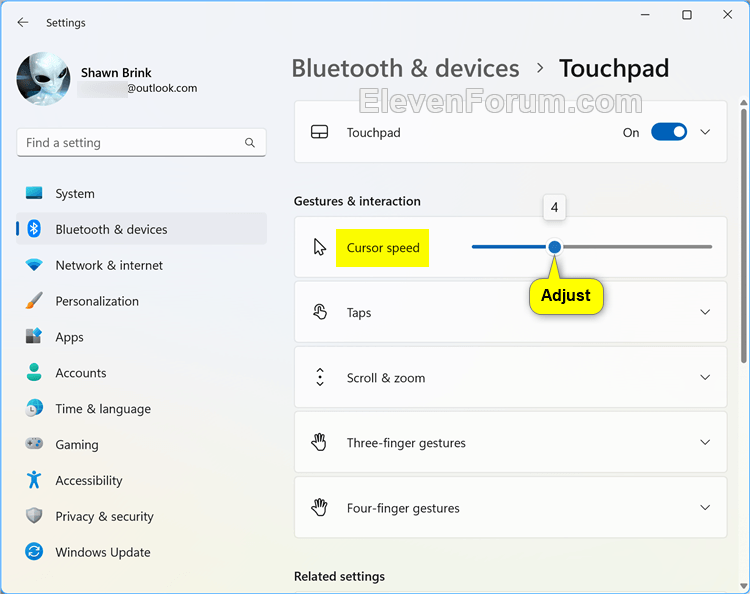Click the cursor arrow icon beside Cursor speed
This screenshot has width=750, height=594.
point(320,247)
